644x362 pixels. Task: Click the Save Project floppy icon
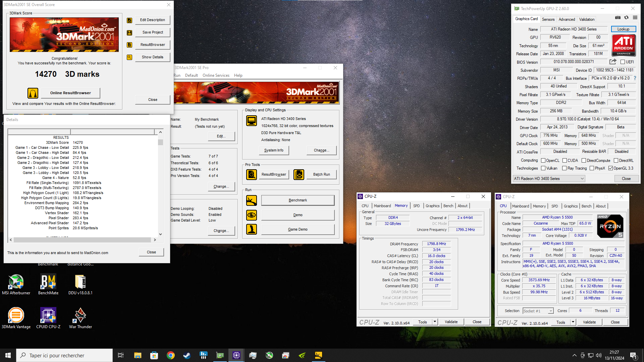[129, 33]
